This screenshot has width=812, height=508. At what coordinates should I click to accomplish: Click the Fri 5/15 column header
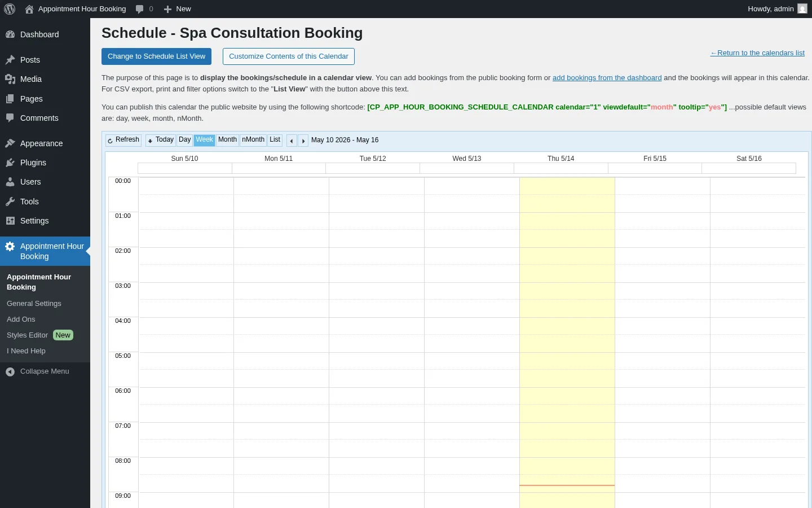(655, 159)
